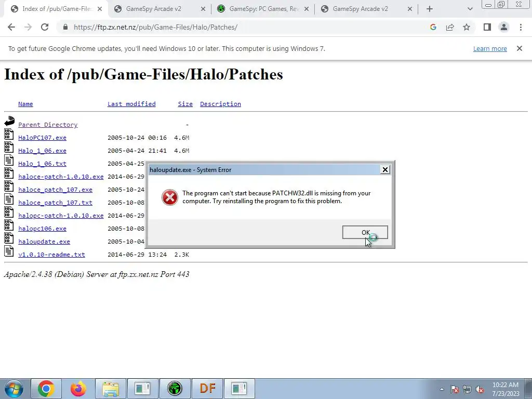Image resolution: width=532 pixels, height=399 pixels.
Task: Open v1.0.10-readme.txt
Action: pos(51,255)
